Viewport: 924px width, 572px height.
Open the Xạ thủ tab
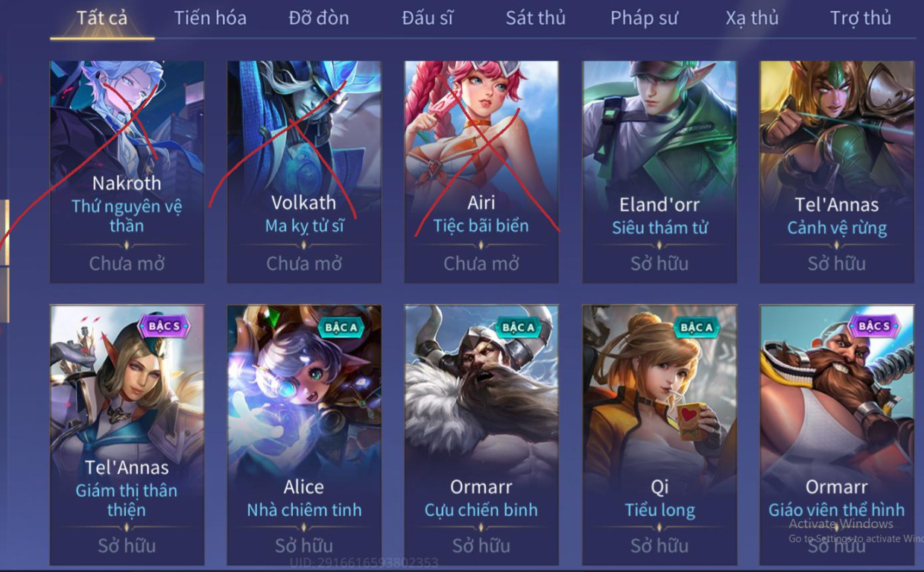coord(752,18)
